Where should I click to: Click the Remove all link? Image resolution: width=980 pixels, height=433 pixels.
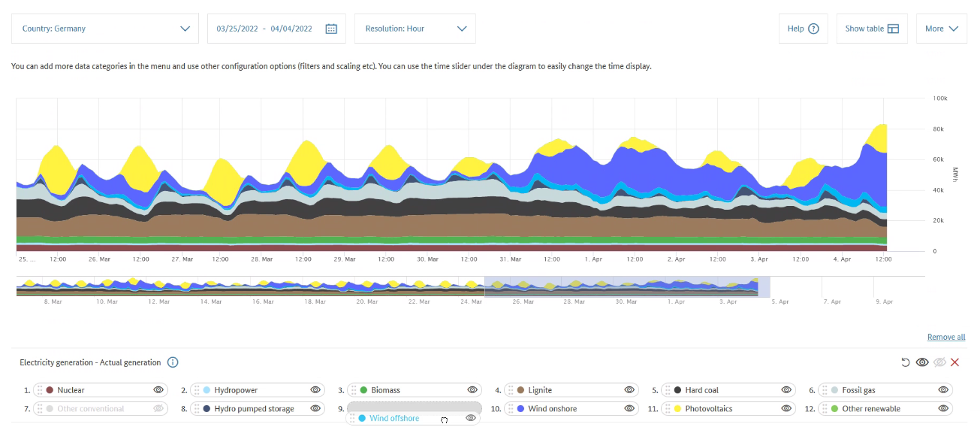pos(946,338)
